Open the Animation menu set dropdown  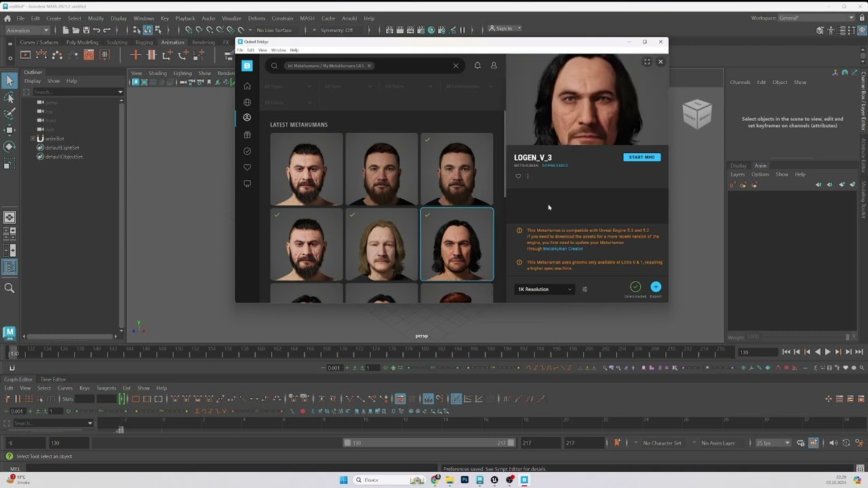tap(28, 30)
